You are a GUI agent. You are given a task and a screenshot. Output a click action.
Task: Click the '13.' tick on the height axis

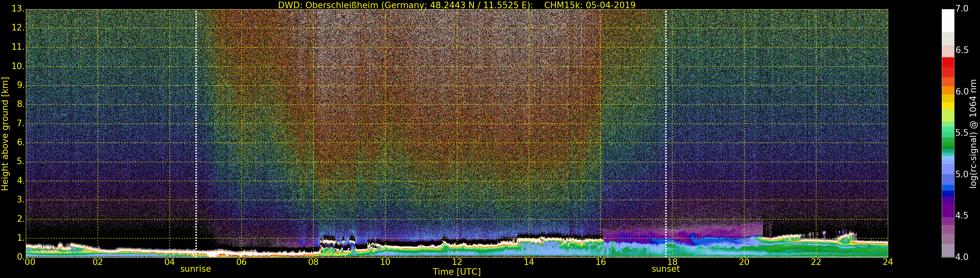coord(18,9)
